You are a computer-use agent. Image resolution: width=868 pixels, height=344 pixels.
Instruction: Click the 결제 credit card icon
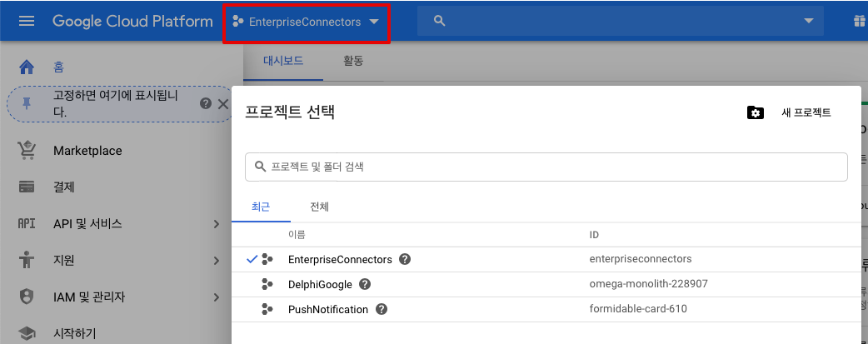[27, 187]
